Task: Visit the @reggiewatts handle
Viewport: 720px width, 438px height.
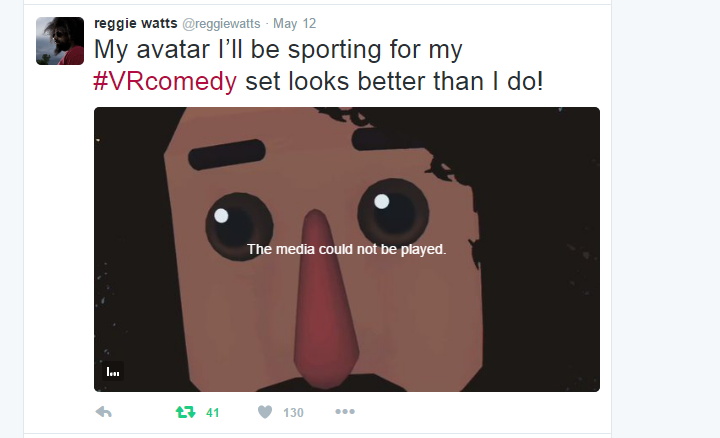Action: [x=221, y=24]
